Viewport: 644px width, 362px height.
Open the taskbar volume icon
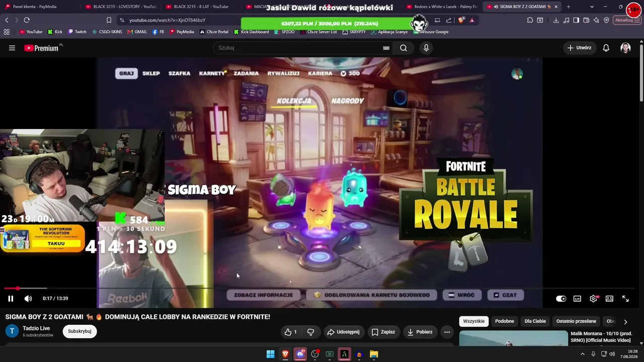click(x=612, y=354)
